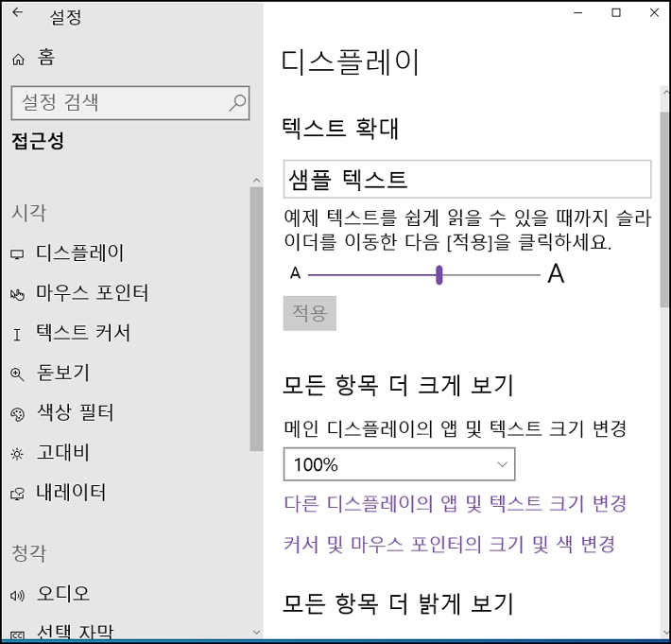This screenshot has width=671, height=644.
Task: Click the 내레이터 icon in the sidebar
Action: [17, 495]
